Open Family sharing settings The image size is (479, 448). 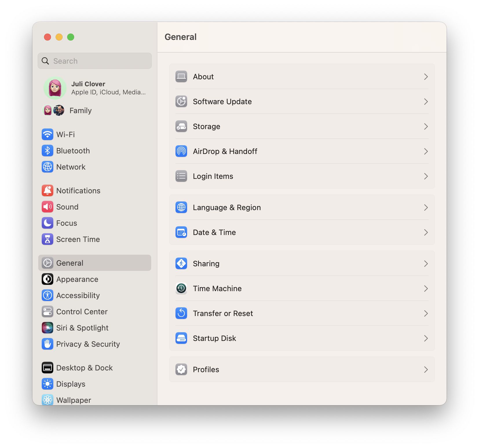tap(80, 110)
